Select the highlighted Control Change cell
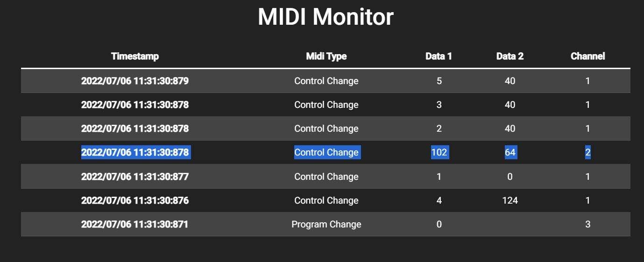Image resolution: width=644 pixels, height=262 pixels. click(x=327, y=152)
